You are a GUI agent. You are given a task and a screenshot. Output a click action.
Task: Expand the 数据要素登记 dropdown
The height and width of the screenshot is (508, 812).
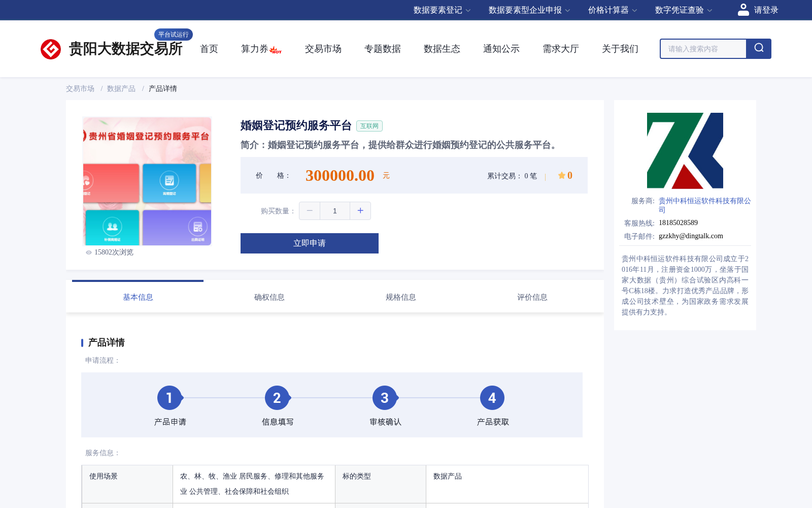pyautogui.click(x=442, y=10)
